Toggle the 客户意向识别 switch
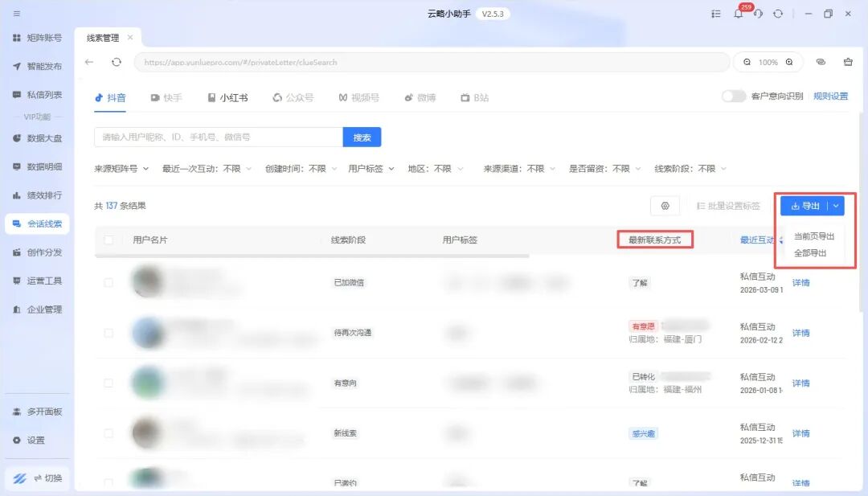Screen dimensions: 868x496 click(x=733, y=96)
